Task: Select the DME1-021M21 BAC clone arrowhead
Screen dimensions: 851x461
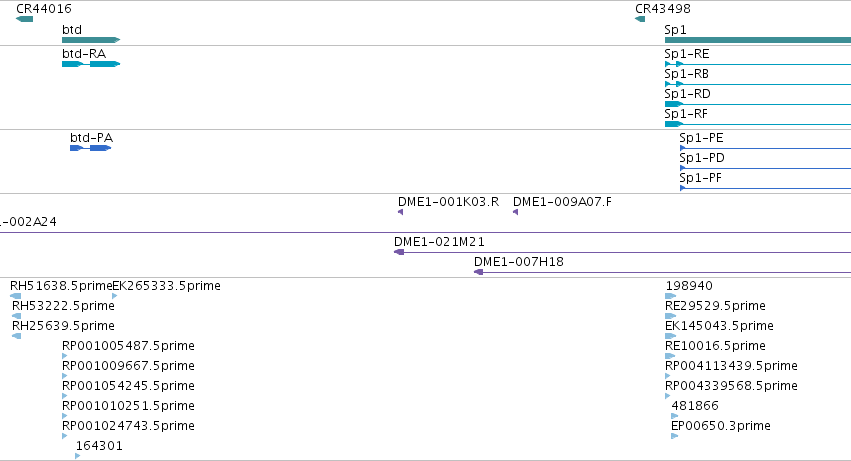Action: pos(399,252)
